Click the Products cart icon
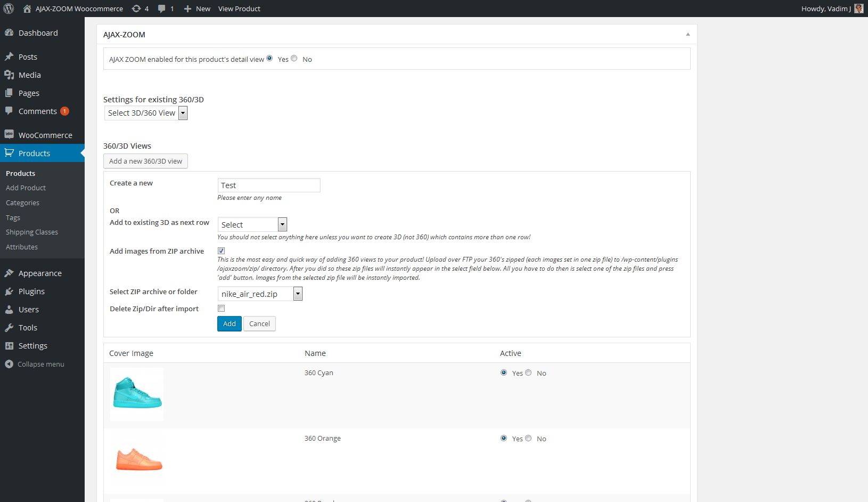The image size is (868, 502). pos(9,153)
